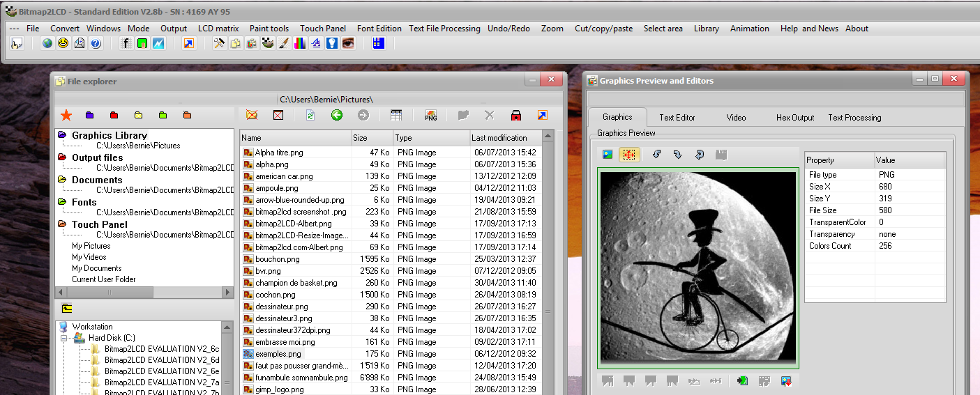
Task: Open help via blue question mark icon
Action: pos(96,44)
